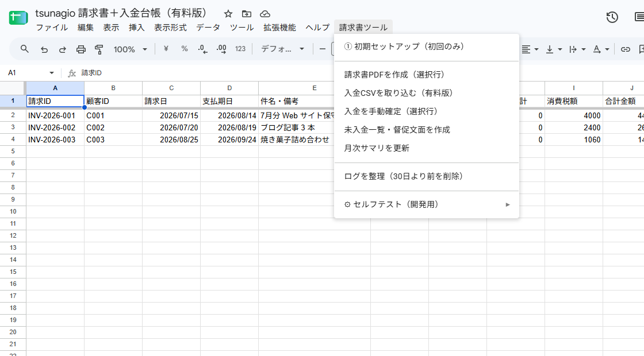This screenshot has width=644, height=356.
Task: Open the 編集 menu
Action: click(86, 28)
